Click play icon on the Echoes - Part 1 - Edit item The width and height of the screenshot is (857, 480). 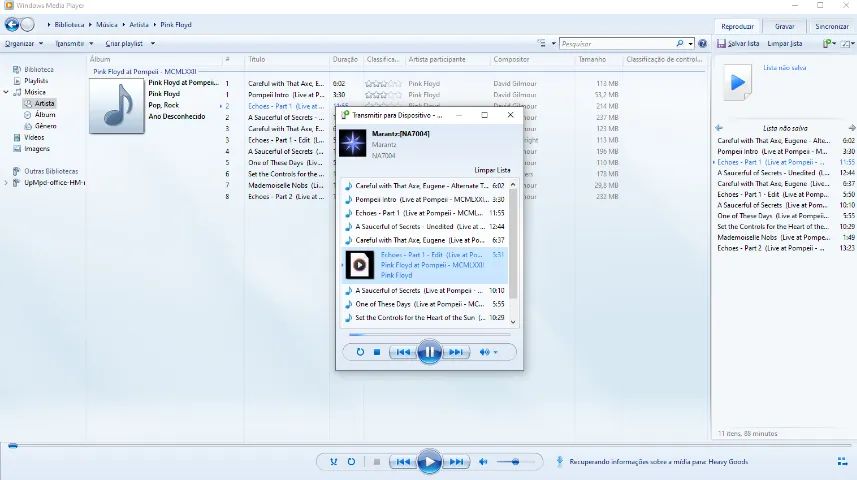click(x=360, y=265)
